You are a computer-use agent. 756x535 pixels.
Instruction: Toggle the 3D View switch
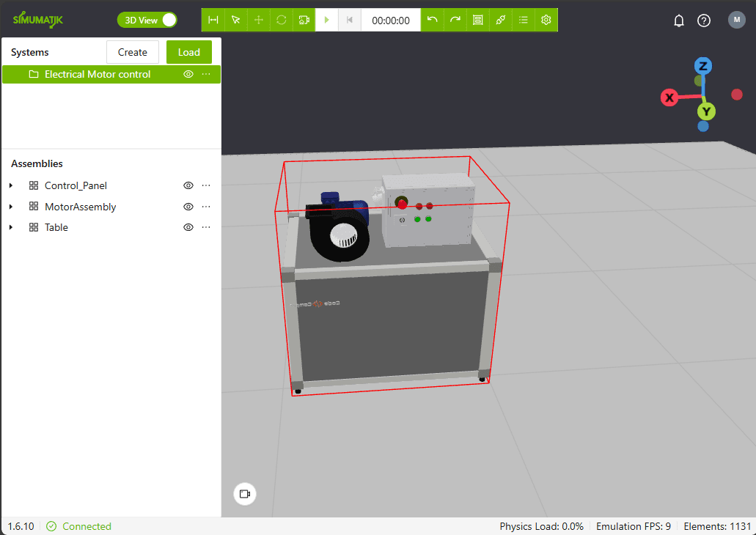tap(147, 20)
